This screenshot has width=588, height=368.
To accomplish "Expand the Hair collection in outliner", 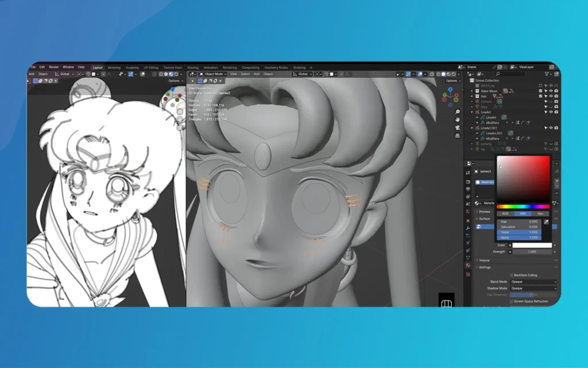I will pos(472,96).
